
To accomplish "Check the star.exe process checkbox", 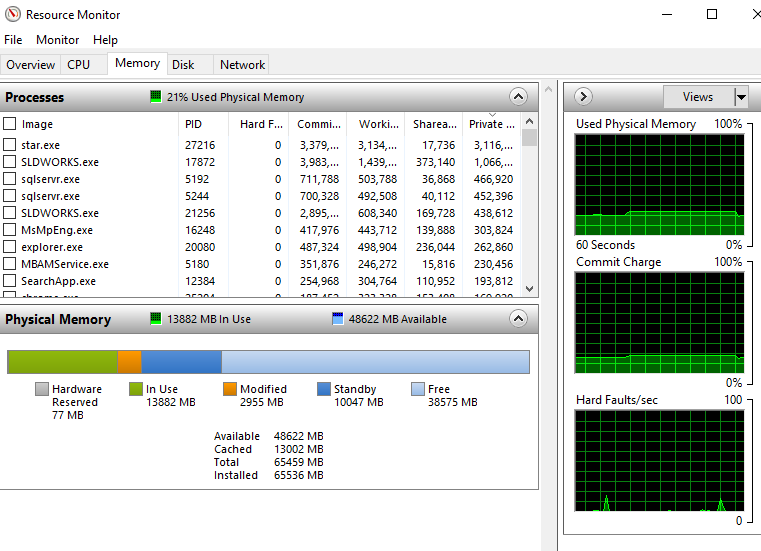I will click(x=9, y=145).
